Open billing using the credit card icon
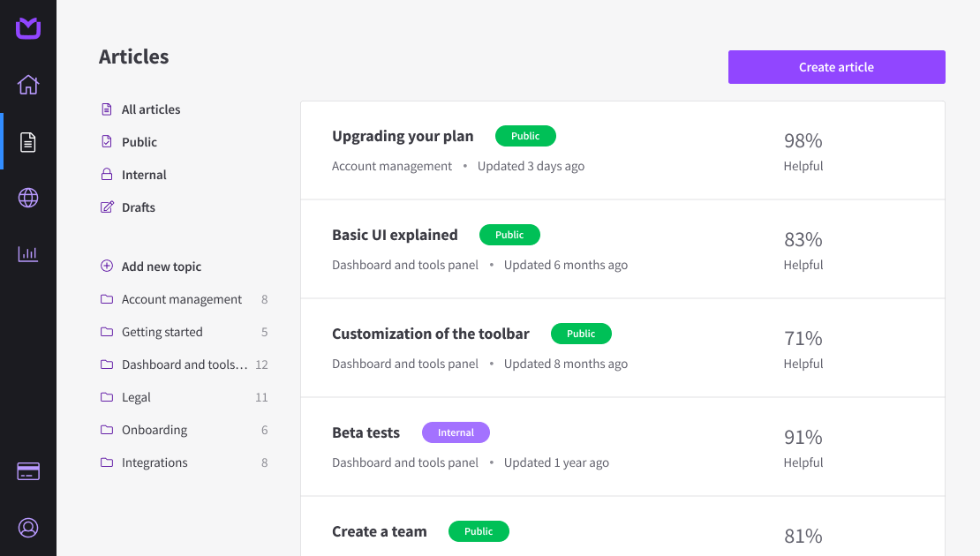 point(27,471)
